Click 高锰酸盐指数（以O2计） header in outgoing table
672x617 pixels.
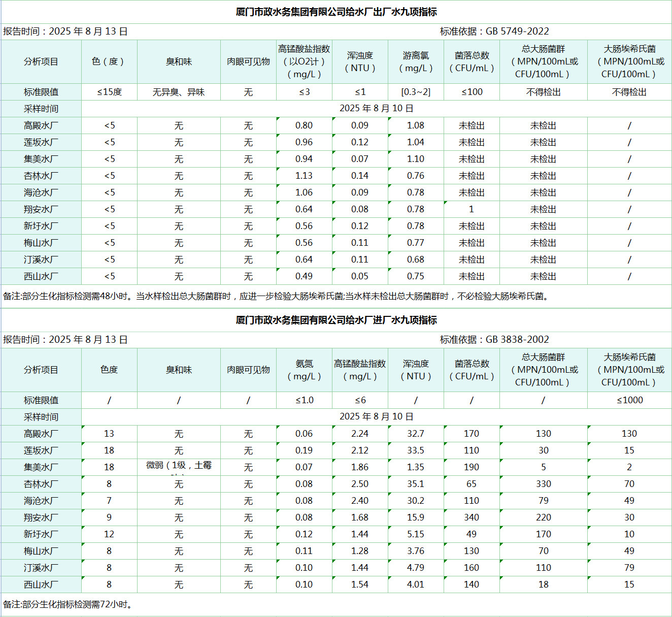pos(304,61)
